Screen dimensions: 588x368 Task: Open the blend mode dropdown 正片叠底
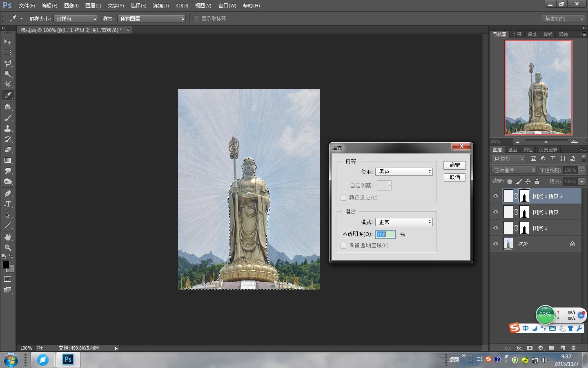514,170
